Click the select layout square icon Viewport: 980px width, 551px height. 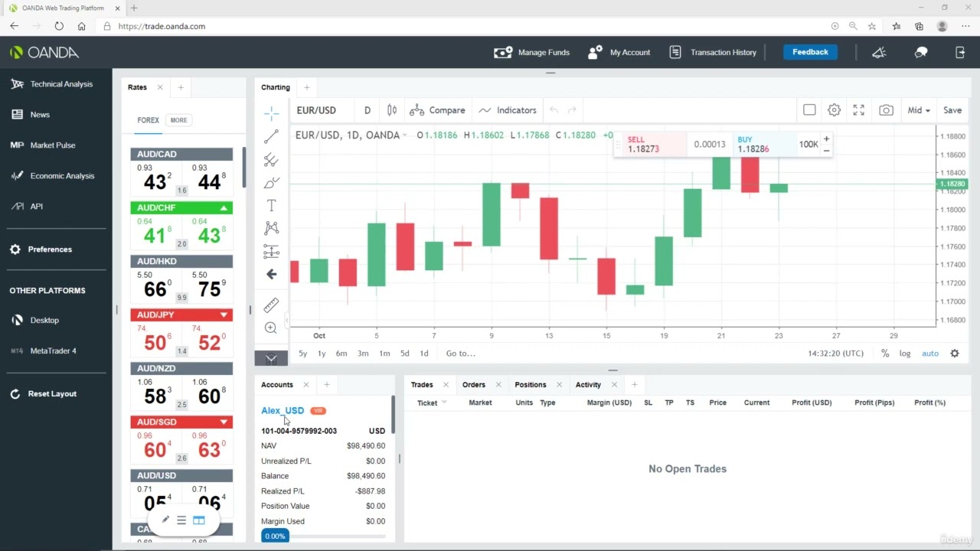[x=809, y=110]
